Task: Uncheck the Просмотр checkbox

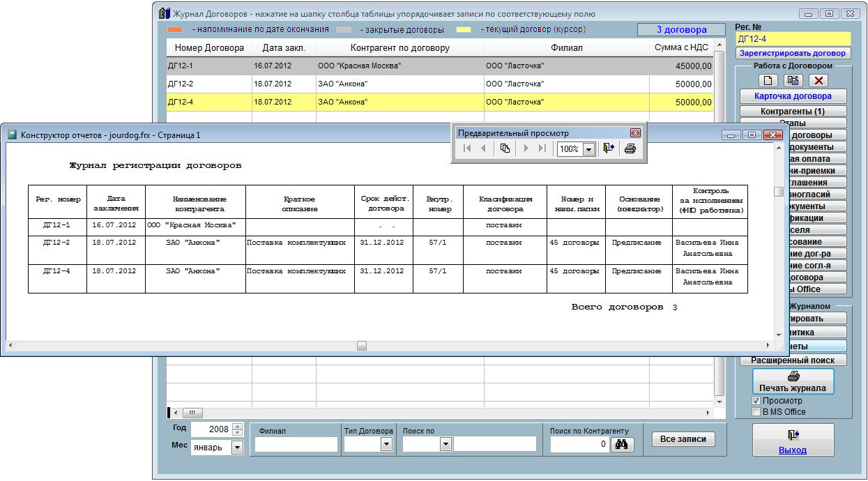Action: click(756, 401)
